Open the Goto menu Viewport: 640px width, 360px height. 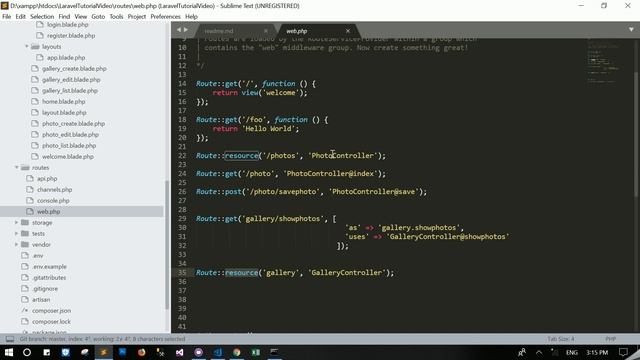click(98, 16)
